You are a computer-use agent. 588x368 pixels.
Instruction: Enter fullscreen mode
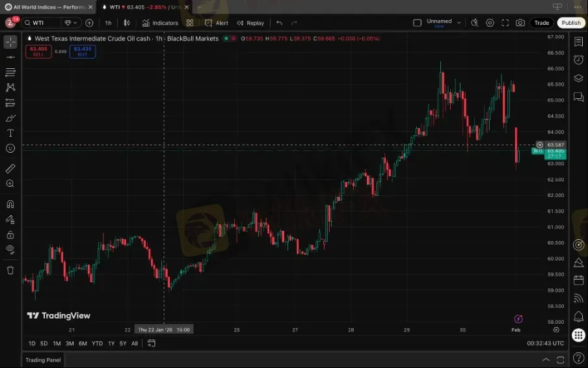(505, 23)
